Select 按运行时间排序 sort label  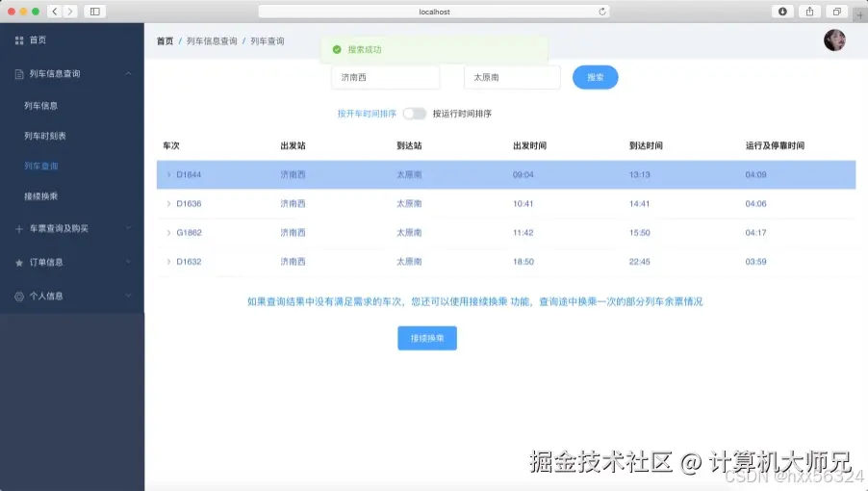click(x=462, y=114)
